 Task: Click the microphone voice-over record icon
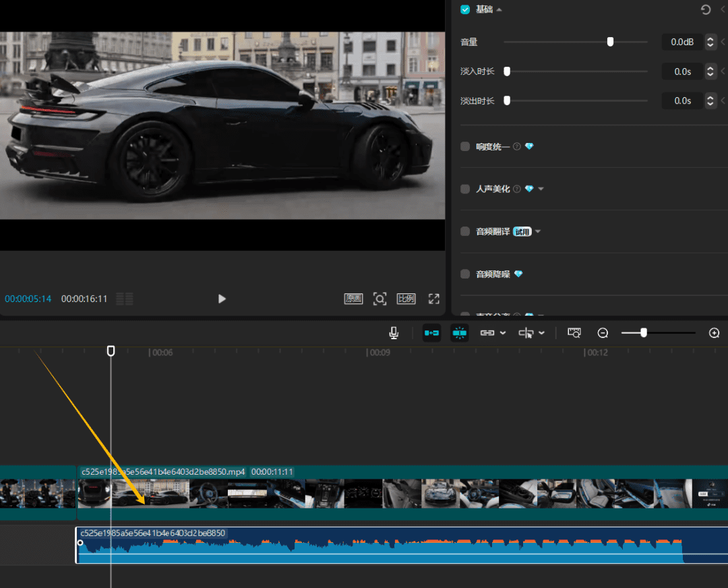394,333
